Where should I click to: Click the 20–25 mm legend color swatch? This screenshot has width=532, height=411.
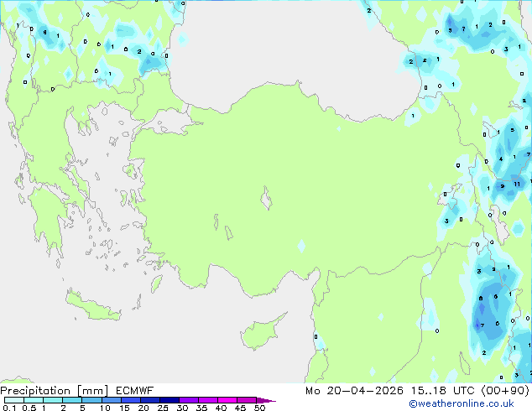point(149,400)
